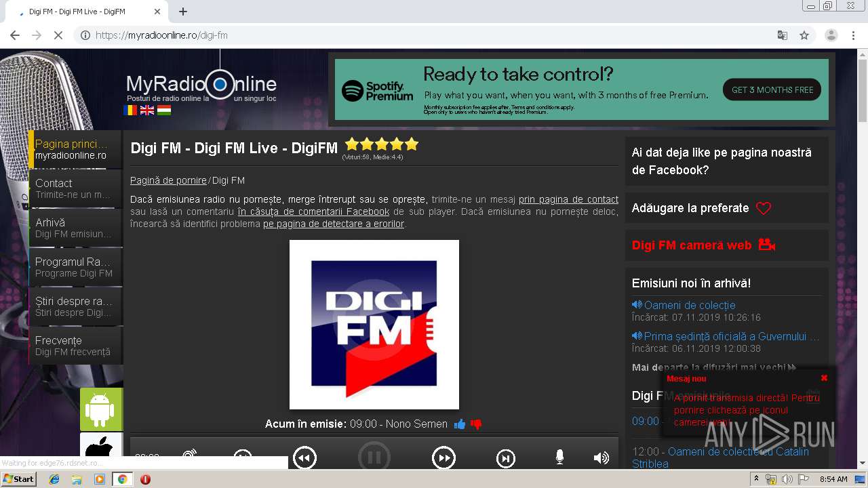Open the Frecvențe sidebar item

click(x=75, y=346)
